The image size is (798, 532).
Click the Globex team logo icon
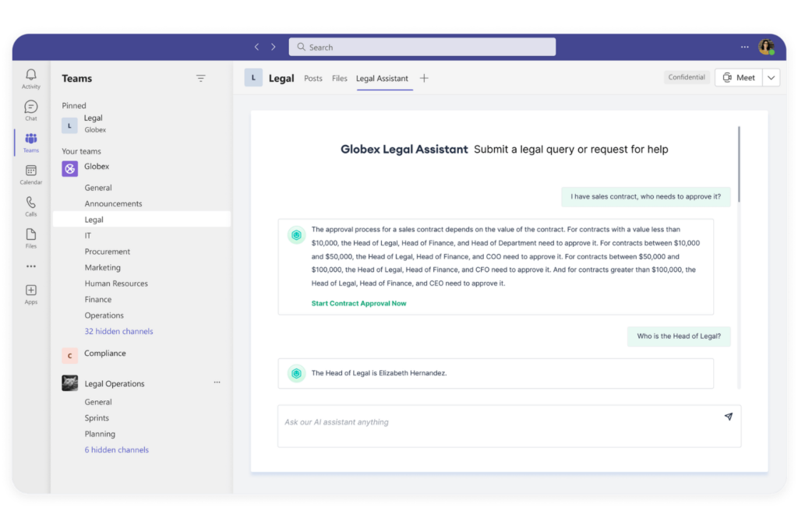pyautogui.click(x=69, y=168)
